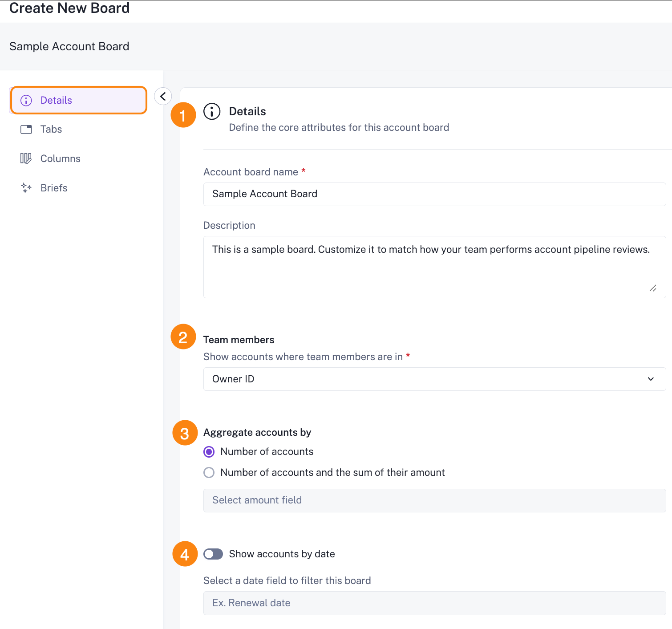This screenshot has width=672, height=629.
Task: Collapse sidebar with the left chevron button
Action: click(x=163, y=96)
